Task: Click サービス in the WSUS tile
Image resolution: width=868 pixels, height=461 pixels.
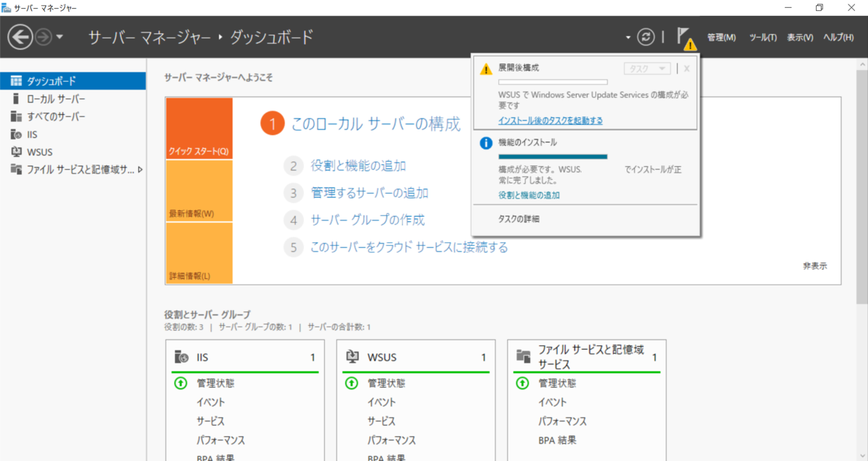Action: tap(381, 421)
